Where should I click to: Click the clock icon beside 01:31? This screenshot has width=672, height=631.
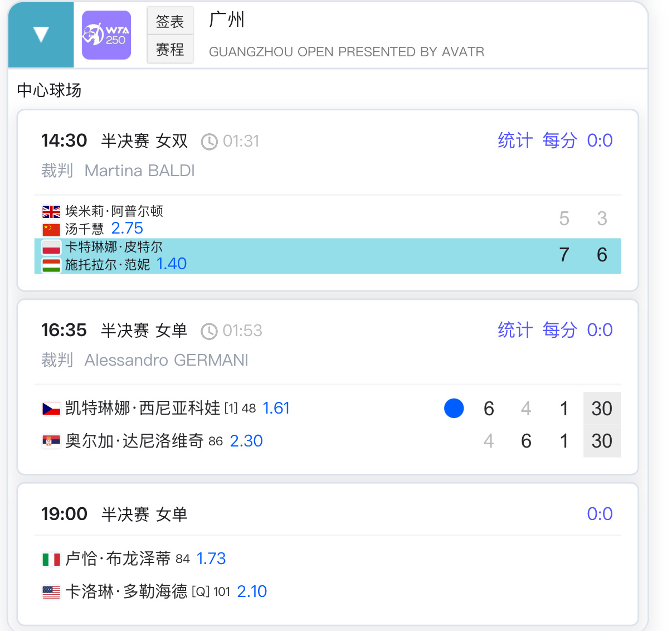click(209, 142)
